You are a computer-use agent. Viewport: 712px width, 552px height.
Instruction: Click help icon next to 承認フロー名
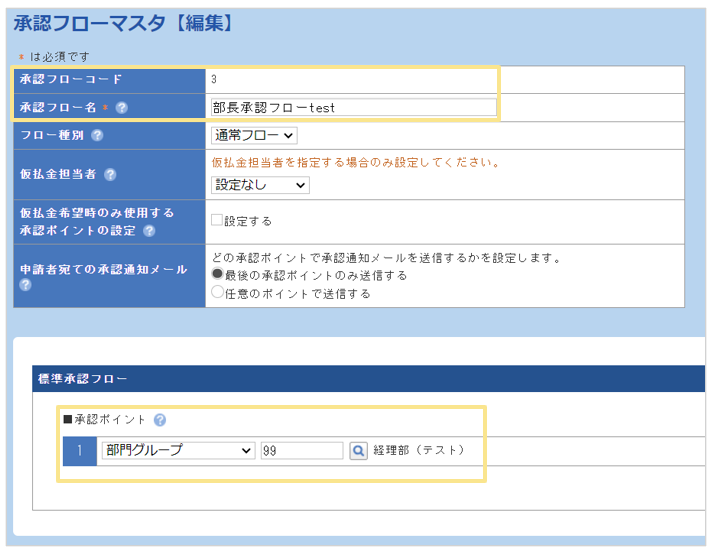[122, 108]
